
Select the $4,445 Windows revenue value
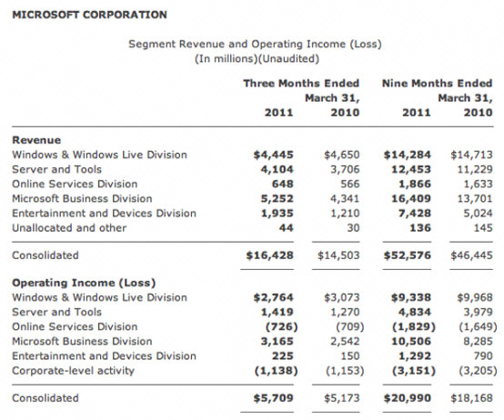click(274, 155)
